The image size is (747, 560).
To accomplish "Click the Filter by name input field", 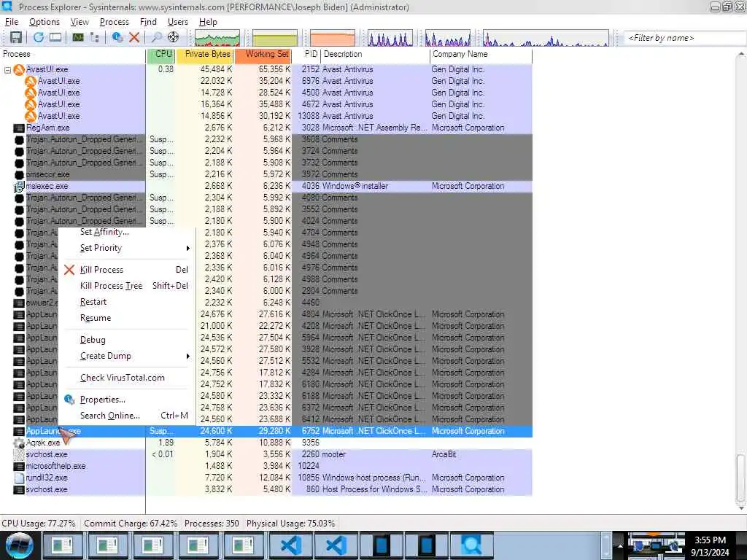I will click(x=684, y=38).
